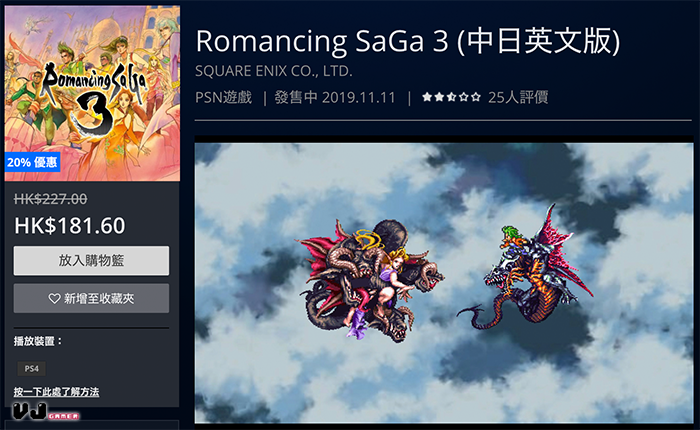This screenshot has height=430, width=700.
Task: Click 新增至收藏夾 wishlist button
Action: point(91,298)
